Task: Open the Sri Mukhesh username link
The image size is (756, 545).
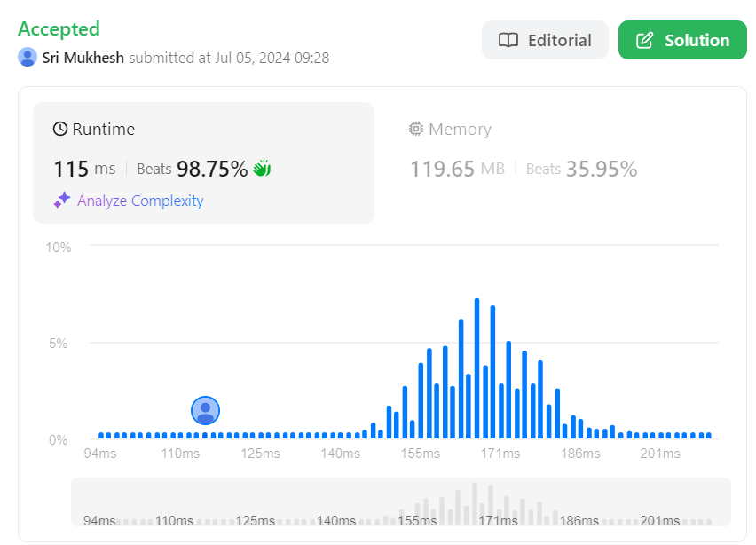Action: pyautogui.click(x=83, y=58)
